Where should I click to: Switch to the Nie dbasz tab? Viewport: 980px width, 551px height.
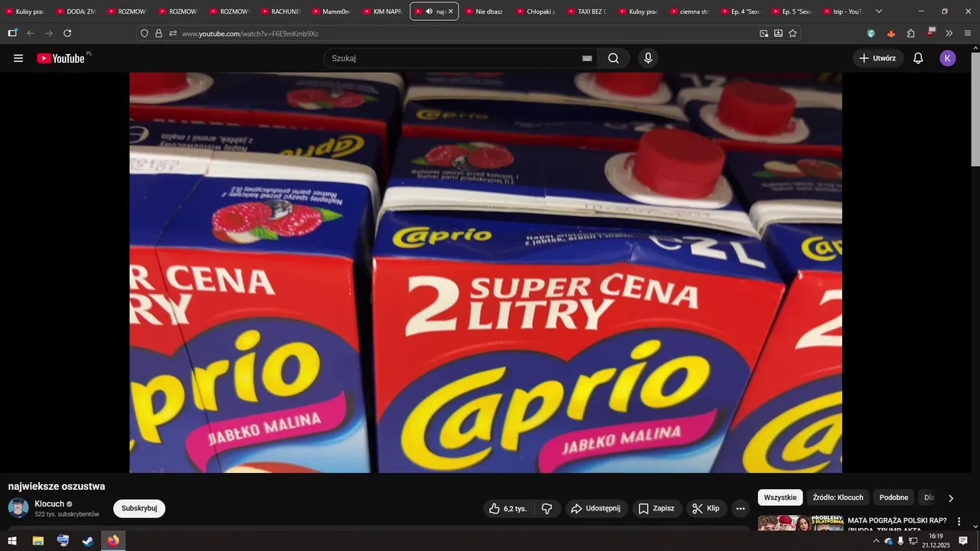click(x=485, y=11)
